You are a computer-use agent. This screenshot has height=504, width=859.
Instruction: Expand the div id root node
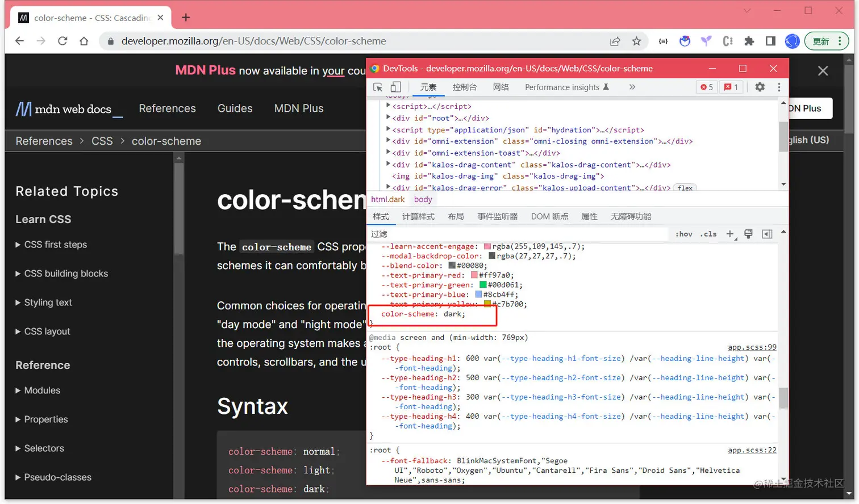(x=389, y=117)
